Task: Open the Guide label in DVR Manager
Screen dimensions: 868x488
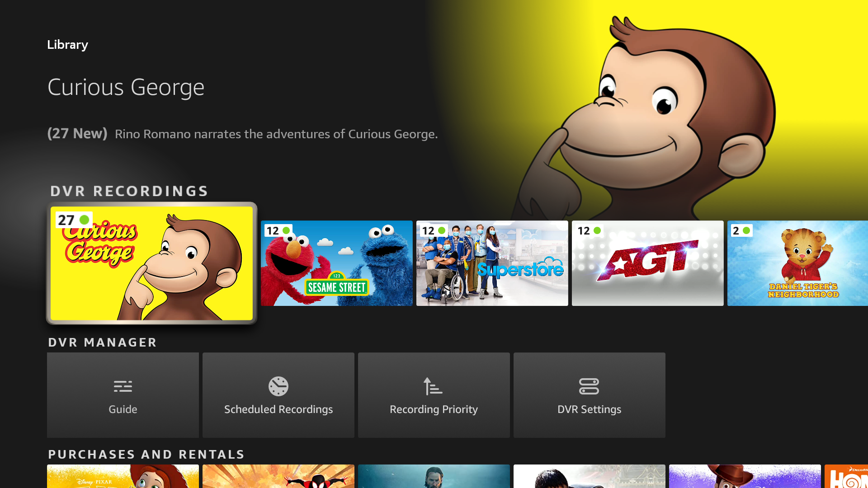Action: pyautogui.click(x=123, y=409)
